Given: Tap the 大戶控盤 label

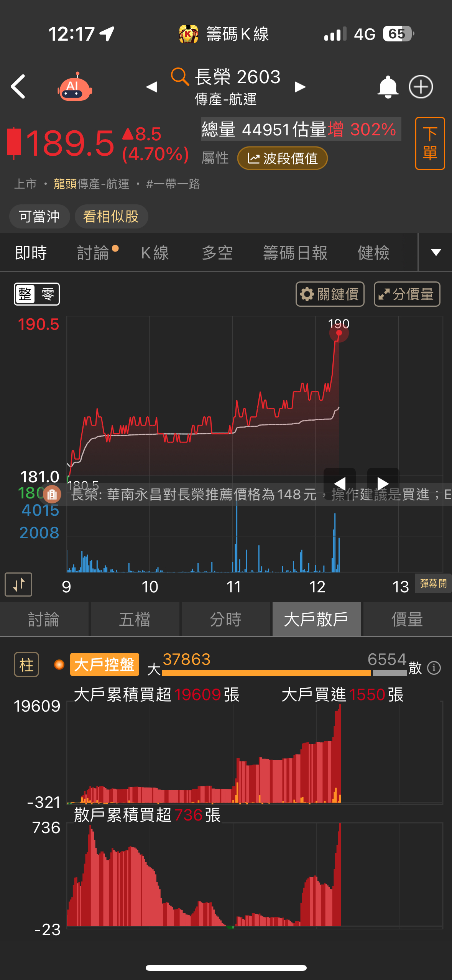Looking at the screenshot, I should point(104,664).
